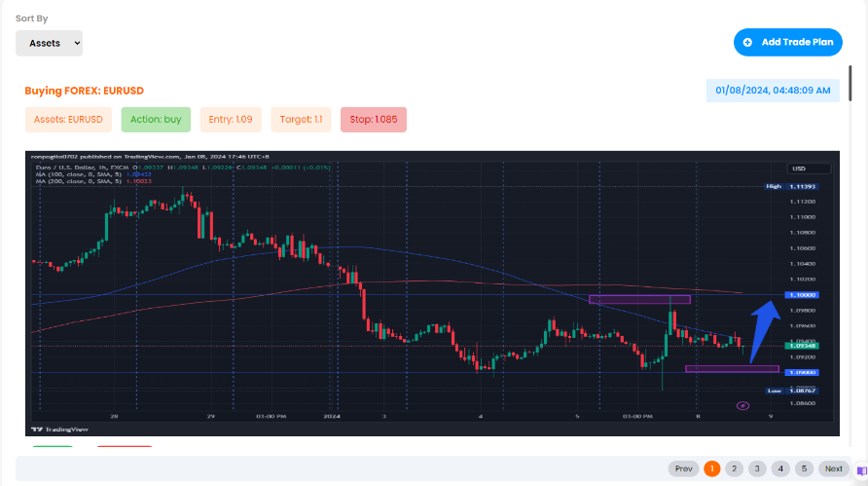Select page 1 in pagination
The width and height of the screenshot is (868, 486).
711,468
